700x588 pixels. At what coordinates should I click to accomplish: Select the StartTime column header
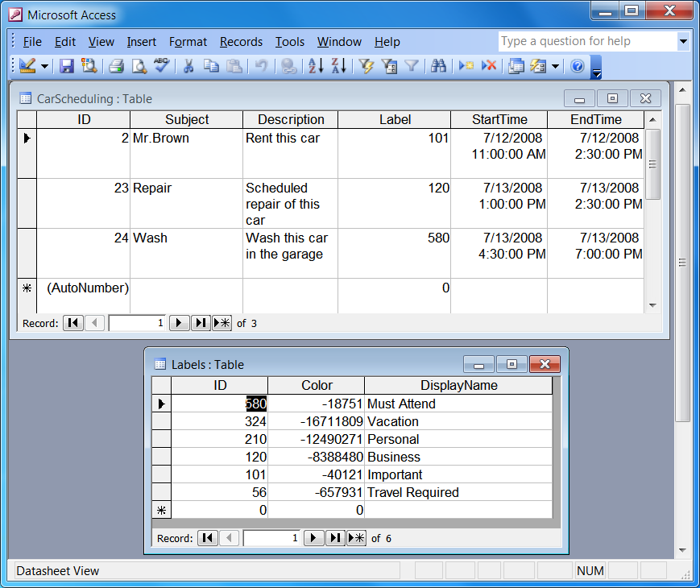pyautogui.click(x=499, y=120)
